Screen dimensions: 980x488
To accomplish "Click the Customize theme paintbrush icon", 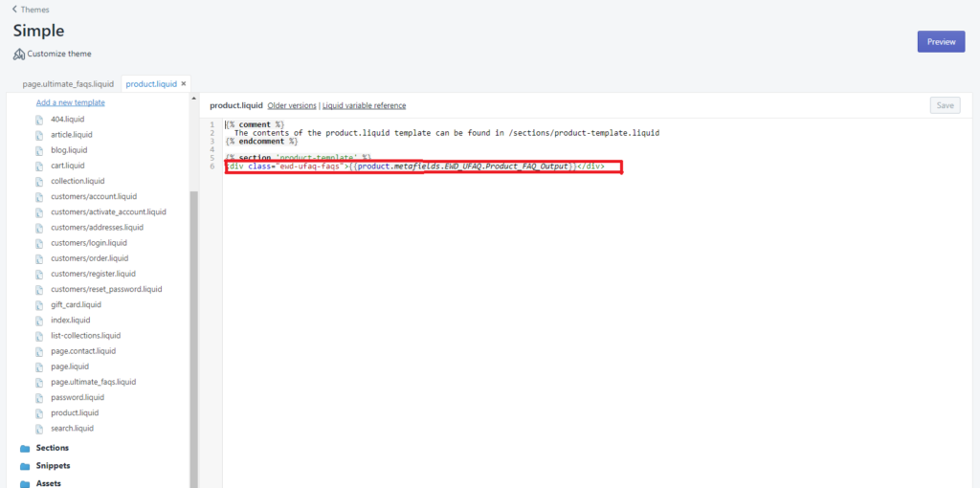I will [x=19, y=55].
